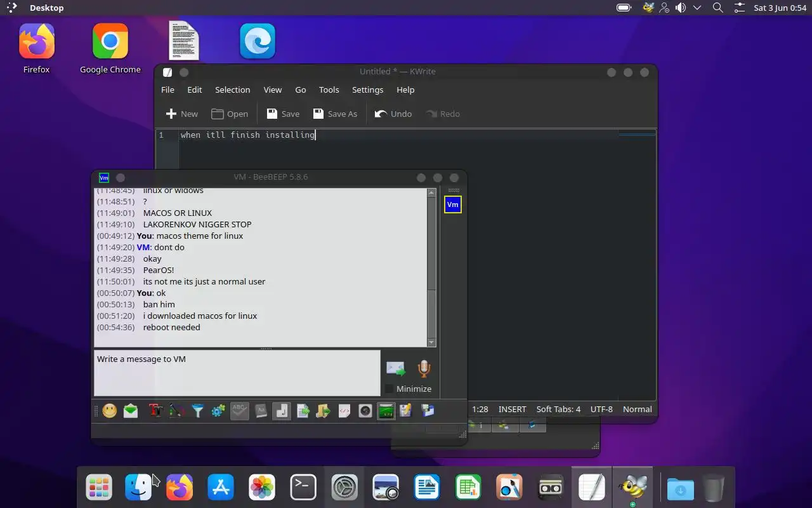Open the font chooser red T icon
This screenshot has width=812, height=508.
tap(155, 411)
